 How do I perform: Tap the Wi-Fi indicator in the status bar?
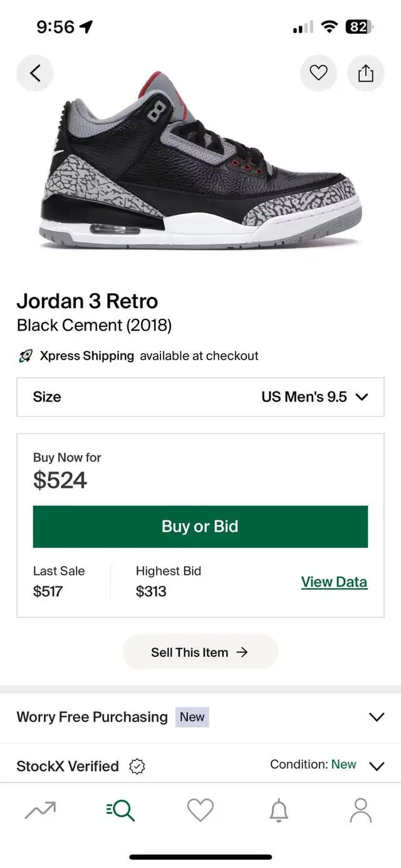tap(329, 28)
